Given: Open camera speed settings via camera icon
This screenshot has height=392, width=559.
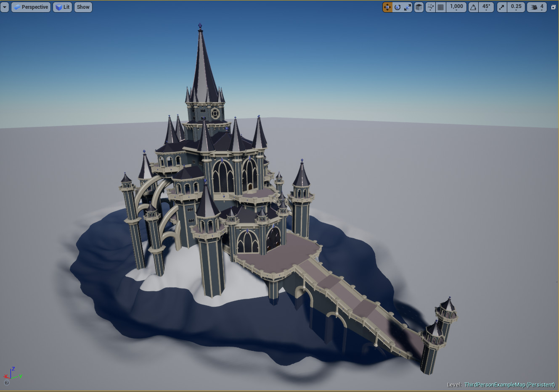Looking at the screenshot, I should [x=533, y=7].
